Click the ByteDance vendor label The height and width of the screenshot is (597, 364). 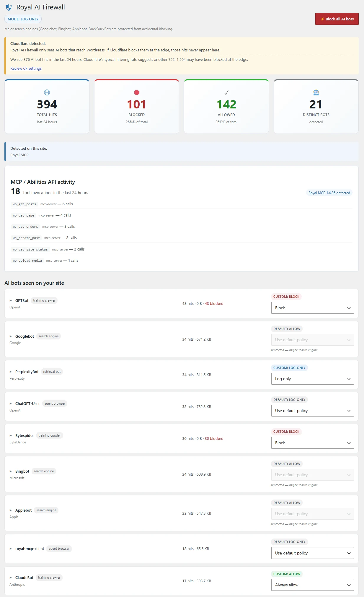[18, 442]
